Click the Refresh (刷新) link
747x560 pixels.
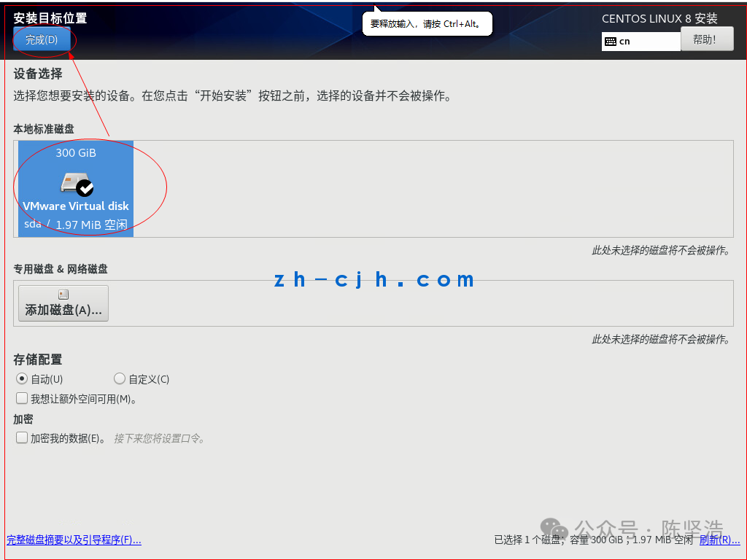(x=719, y=540)
